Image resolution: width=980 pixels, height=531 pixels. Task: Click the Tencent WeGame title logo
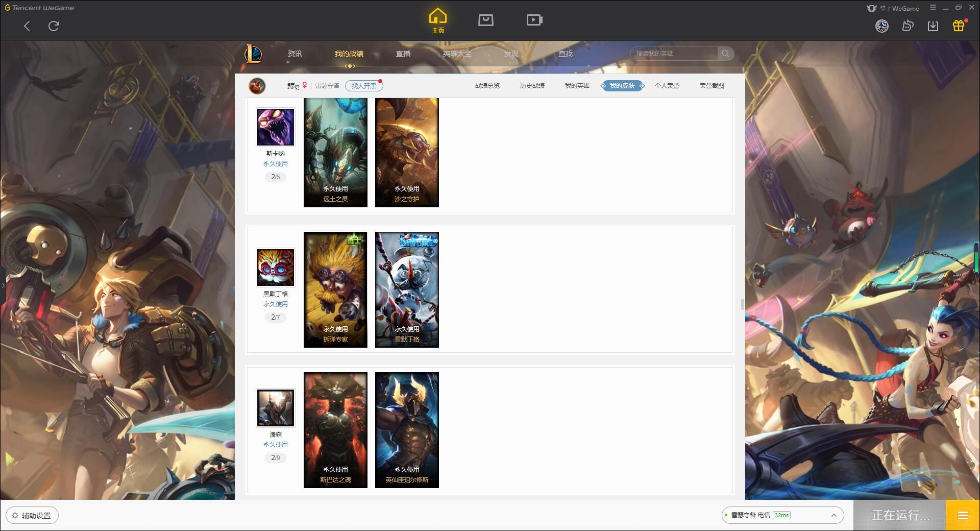pyautogui.click(x=39, y=8)
